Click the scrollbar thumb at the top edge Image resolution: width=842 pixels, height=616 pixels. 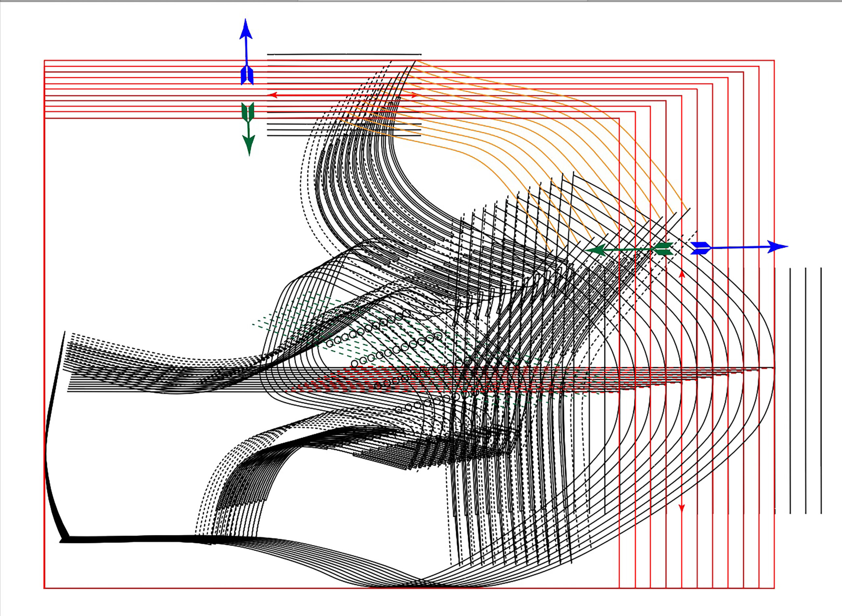pos(442,1)
